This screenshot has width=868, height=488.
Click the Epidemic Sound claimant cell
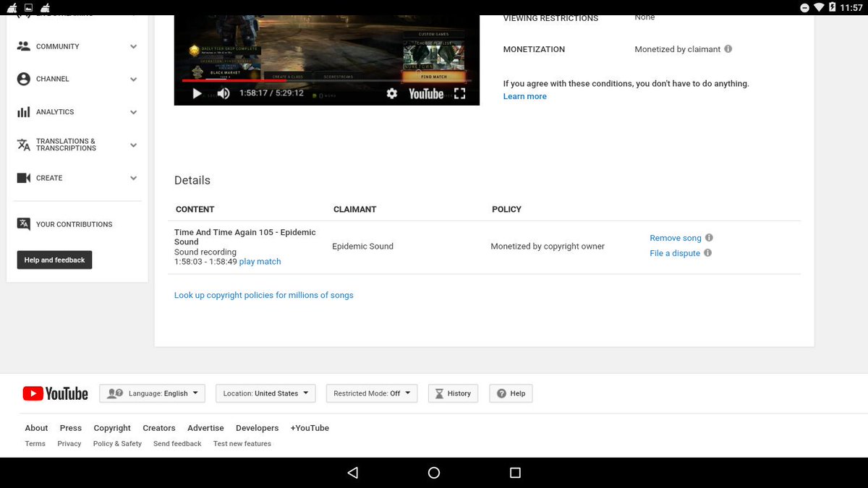click(x=362, y=247)
